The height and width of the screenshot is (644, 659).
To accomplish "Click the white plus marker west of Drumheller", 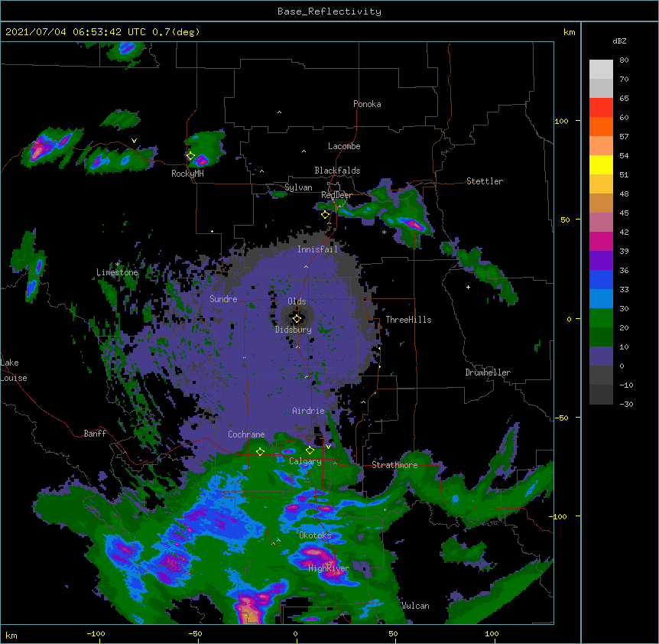I will pyautogui.click(x=468, y=287).
